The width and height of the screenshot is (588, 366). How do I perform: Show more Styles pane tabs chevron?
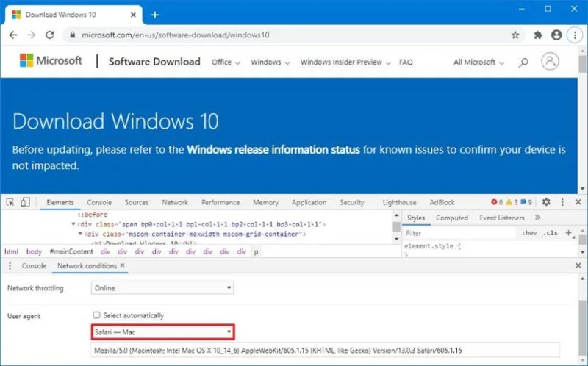pos(537,218)
